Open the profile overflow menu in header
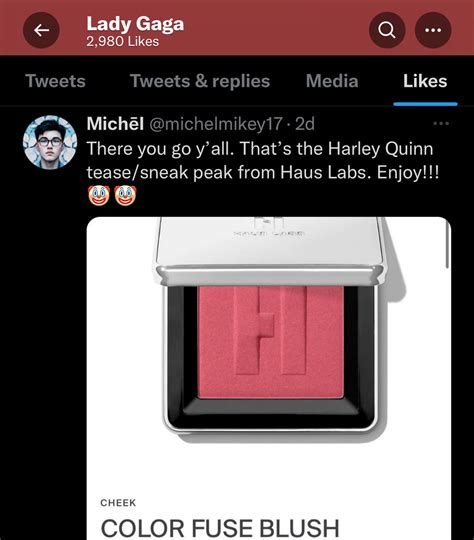The width and height of the screenshot is (474, 540). tap(433, 30)
